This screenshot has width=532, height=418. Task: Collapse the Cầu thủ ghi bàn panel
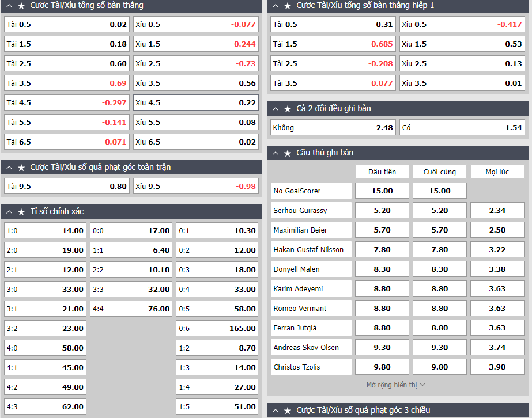pyautogui.click(x=276, y=153)
